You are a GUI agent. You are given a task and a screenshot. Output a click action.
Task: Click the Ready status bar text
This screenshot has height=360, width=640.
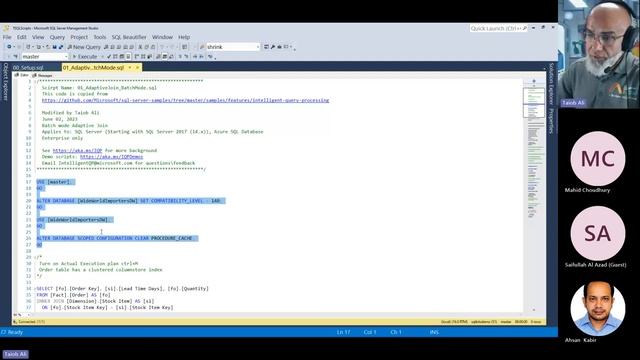15,332
